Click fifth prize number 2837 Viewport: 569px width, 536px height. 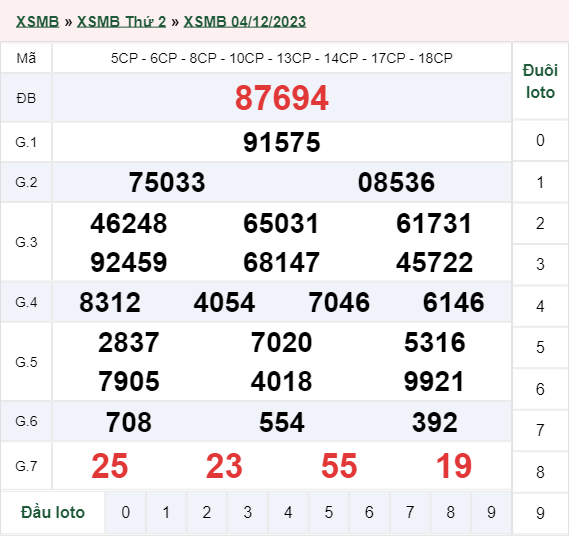[x=129, y=342]
